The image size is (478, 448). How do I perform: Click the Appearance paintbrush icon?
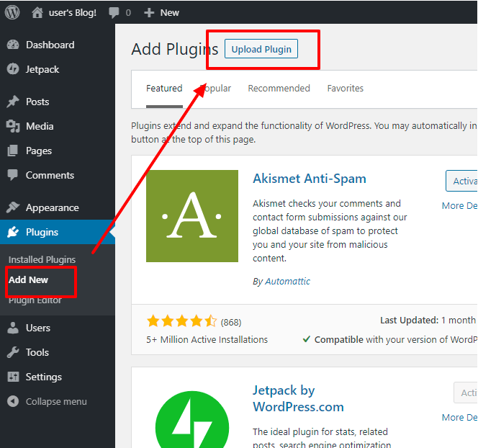coord(13,207)
